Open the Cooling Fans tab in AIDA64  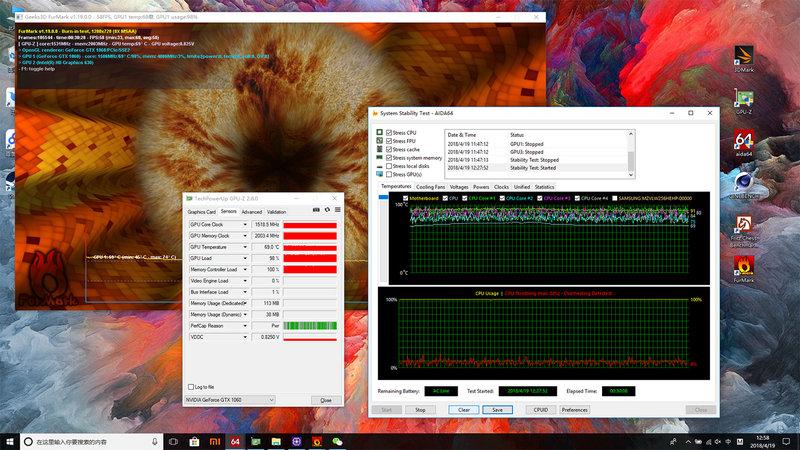click(x=430, y=187)
